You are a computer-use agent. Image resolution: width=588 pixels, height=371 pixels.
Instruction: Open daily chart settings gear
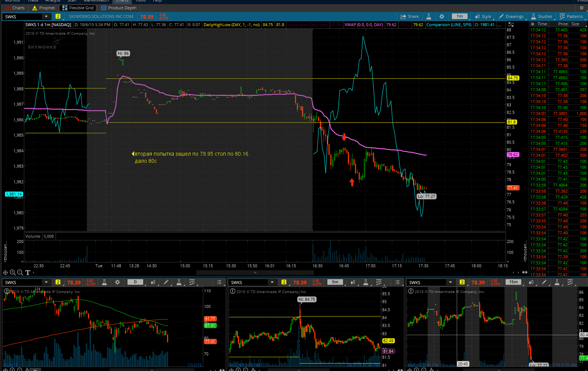click(x=117, y=282)
